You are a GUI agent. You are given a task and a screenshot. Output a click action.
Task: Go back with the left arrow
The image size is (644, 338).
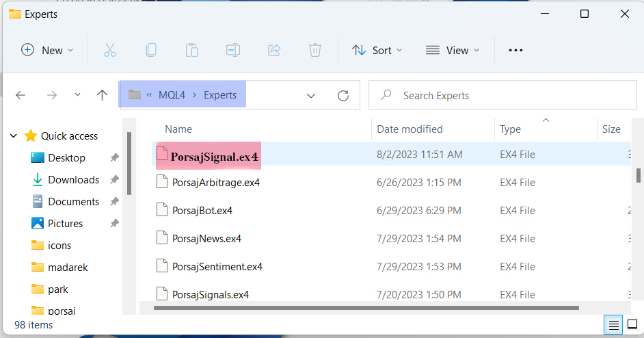(21, 95)
